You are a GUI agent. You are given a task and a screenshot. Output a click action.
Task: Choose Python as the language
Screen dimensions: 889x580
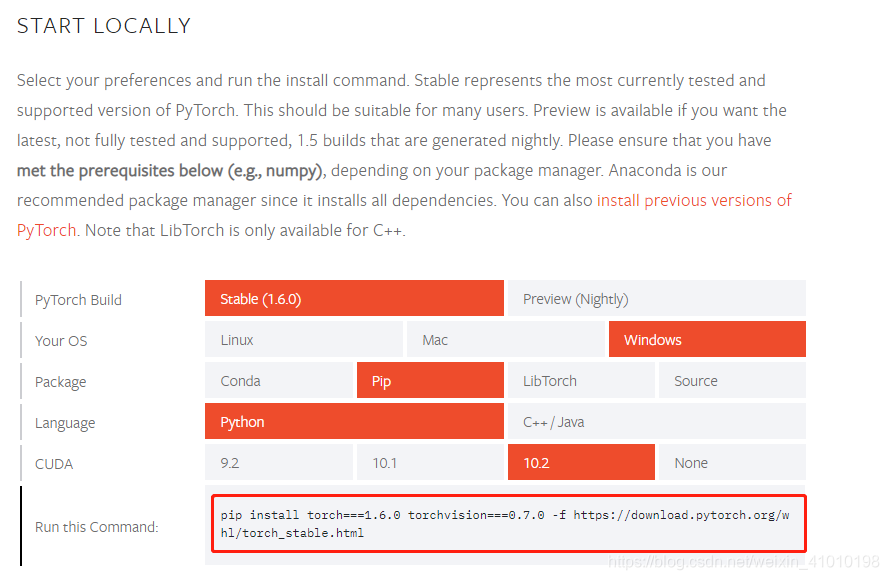(x=354, y=421)
